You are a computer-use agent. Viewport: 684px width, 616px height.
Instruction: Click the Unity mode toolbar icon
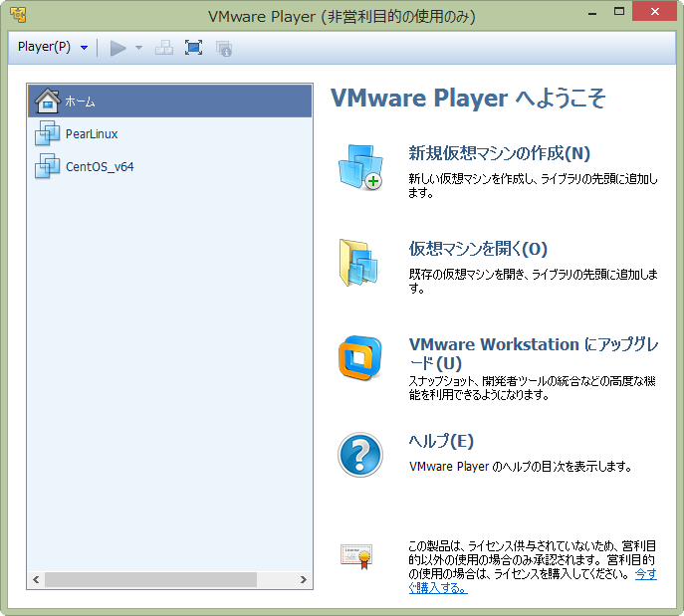click(224, 49)
